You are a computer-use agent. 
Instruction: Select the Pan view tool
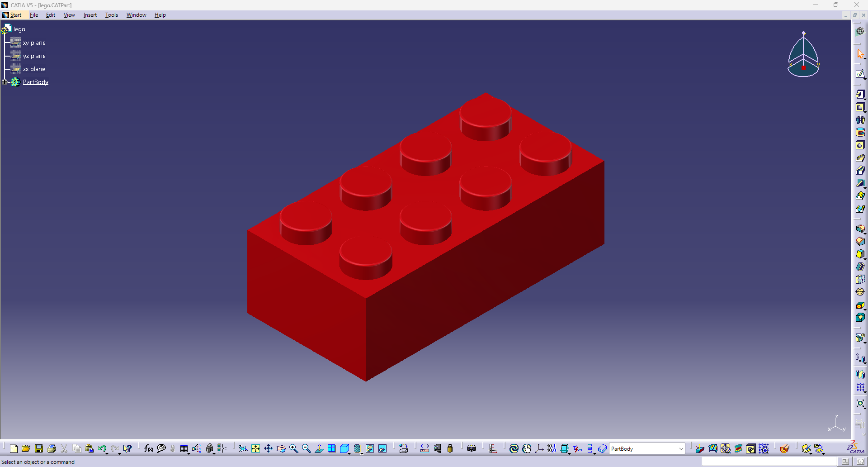[268, 448]
